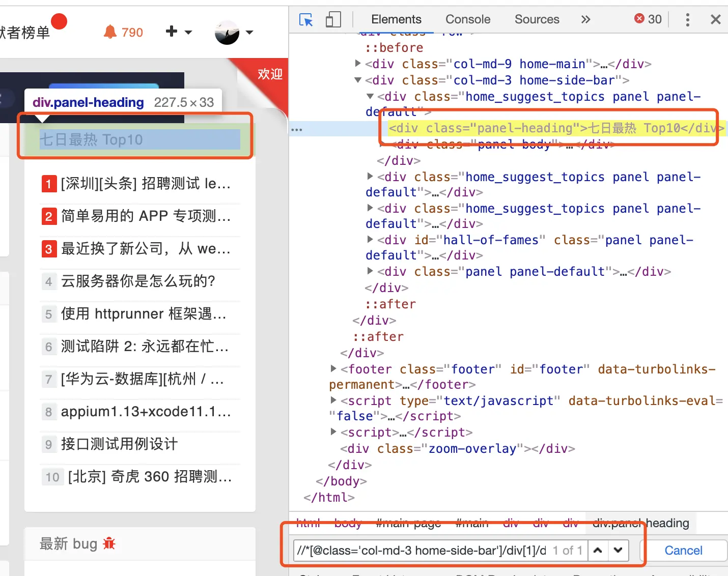Activate the element inspector picker icon
Viewport: 728px width, 576px height.
coord(306,20)
